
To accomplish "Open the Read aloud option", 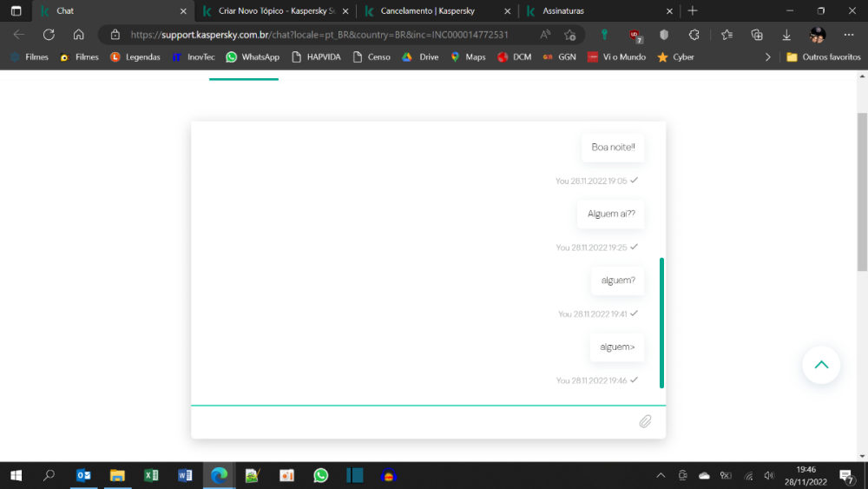I will point(545,35).
